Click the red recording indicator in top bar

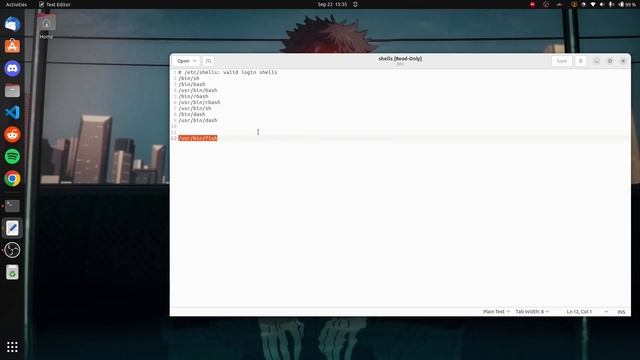point(532,4)
